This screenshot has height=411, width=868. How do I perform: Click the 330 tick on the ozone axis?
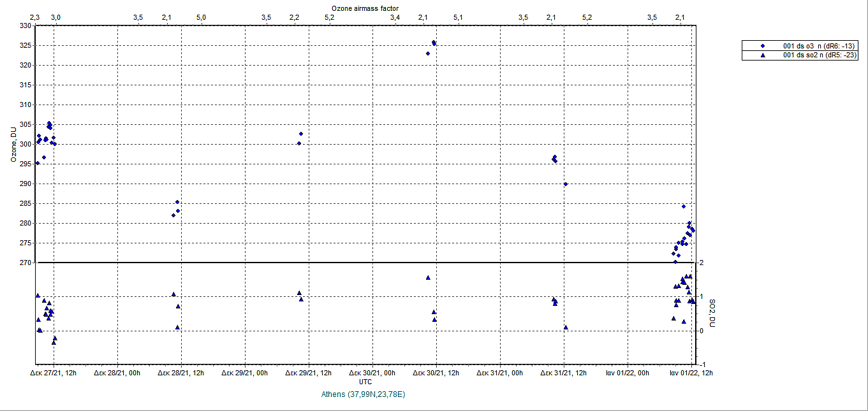pyautogui.click(x=25, y=26)
